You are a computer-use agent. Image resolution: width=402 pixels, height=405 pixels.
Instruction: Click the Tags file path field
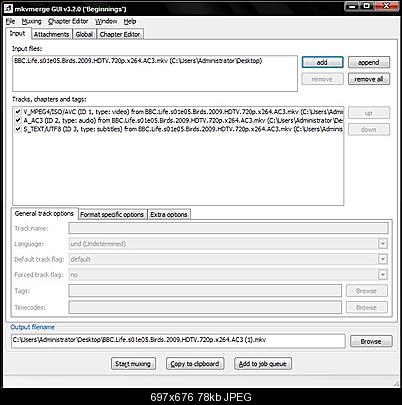pyautogui.click(x=205, y=291)
